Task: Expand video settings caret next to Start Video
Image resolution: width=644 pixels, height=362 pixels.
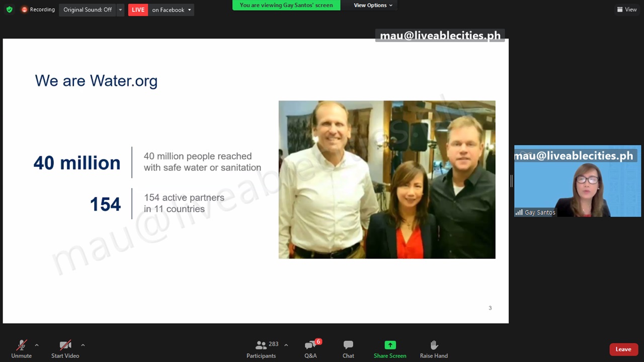Action: (x=83, y=345)
